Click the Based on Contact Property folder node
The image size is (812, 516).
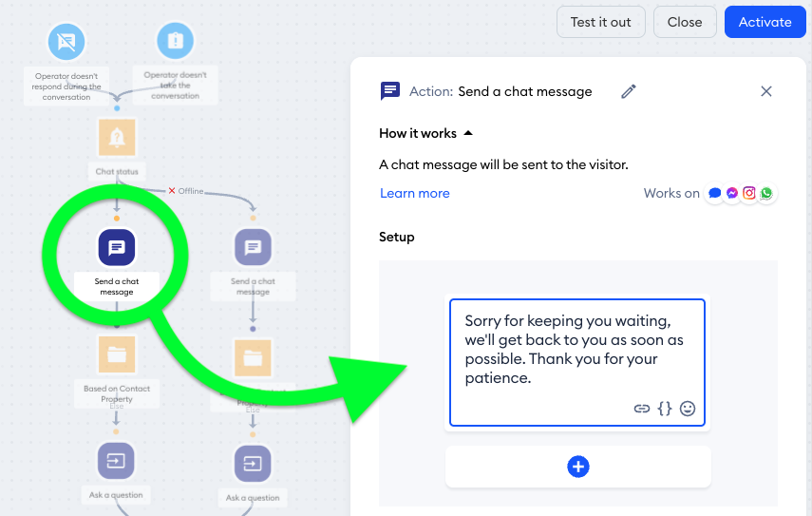[x=116, y=354]
